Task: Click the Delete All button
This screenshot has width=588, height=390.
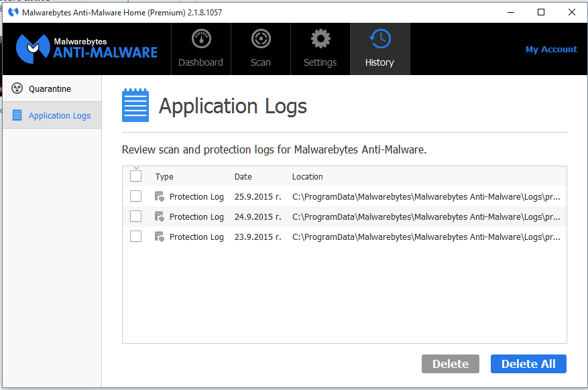Action: 528,364
